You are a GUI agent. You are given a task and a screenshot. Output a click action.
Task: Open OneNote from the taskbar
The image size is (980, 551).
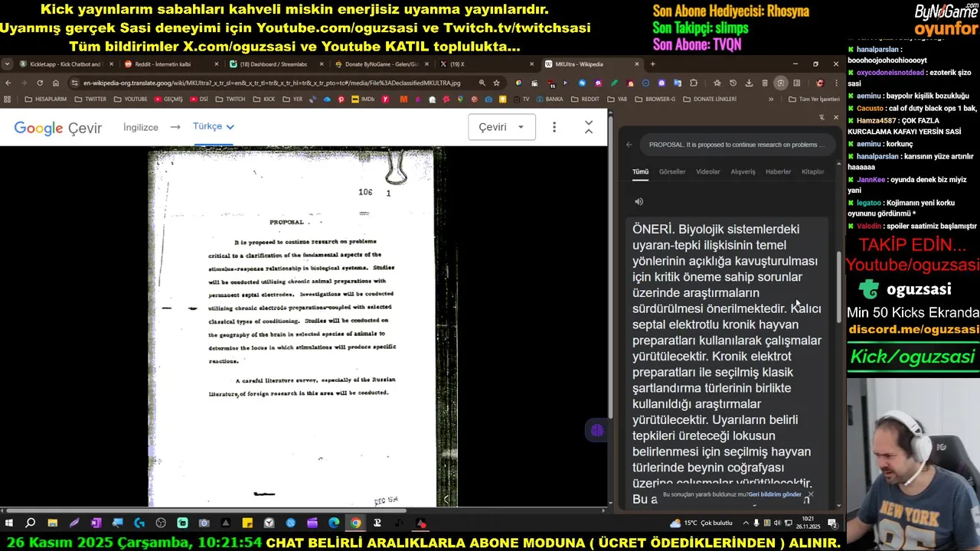coord(96,523)
